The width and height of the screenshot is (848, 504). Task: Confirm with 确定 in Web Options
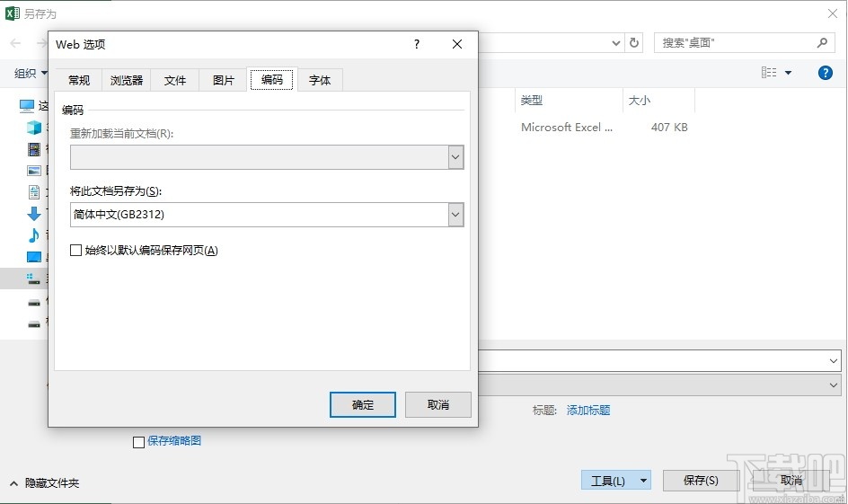pos(363,404)
